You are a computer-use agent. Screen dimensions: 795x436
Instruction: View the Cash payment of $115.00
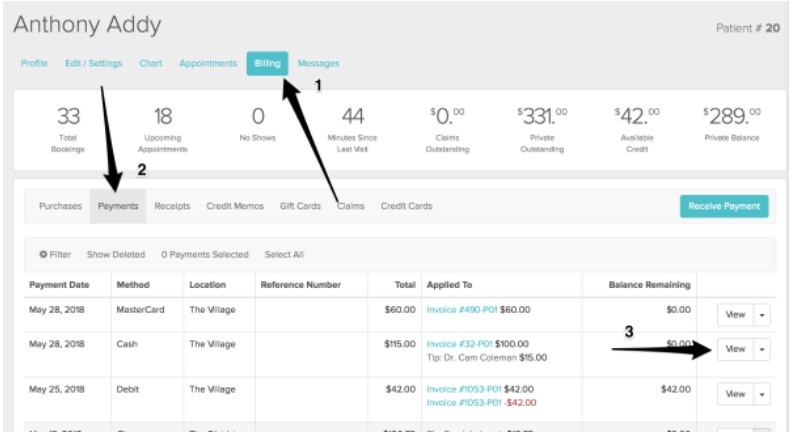click(735, 349)
